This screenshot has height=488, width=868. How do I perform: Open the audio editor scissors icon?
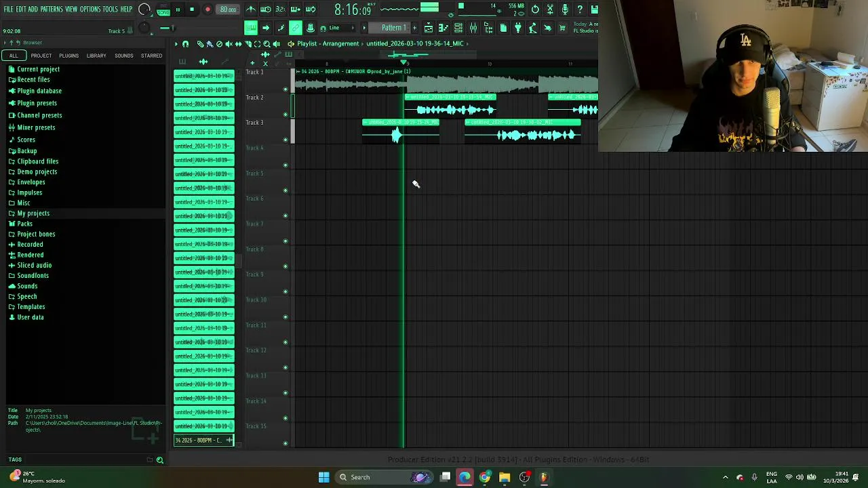(x=550, y=9)
